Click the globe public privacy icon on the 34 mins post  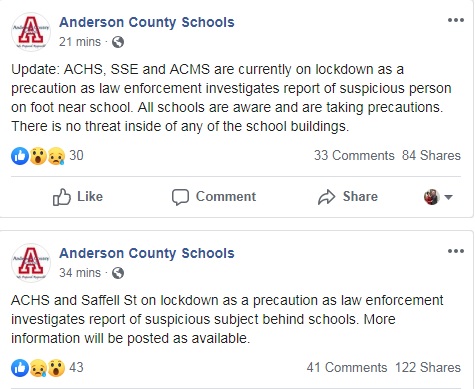(118, 273)
